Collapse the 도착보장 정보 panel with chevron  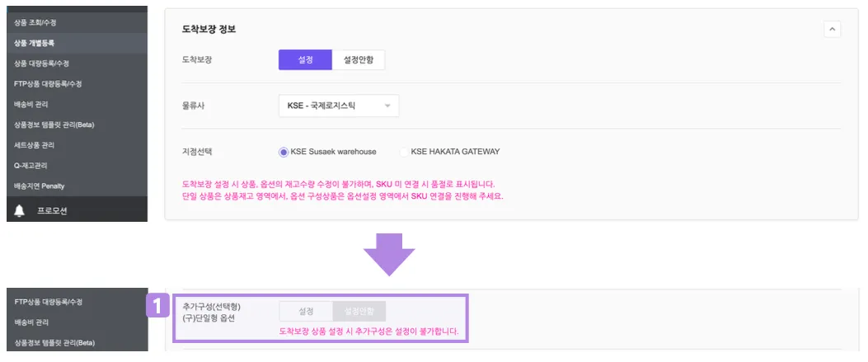click(832, 30)
